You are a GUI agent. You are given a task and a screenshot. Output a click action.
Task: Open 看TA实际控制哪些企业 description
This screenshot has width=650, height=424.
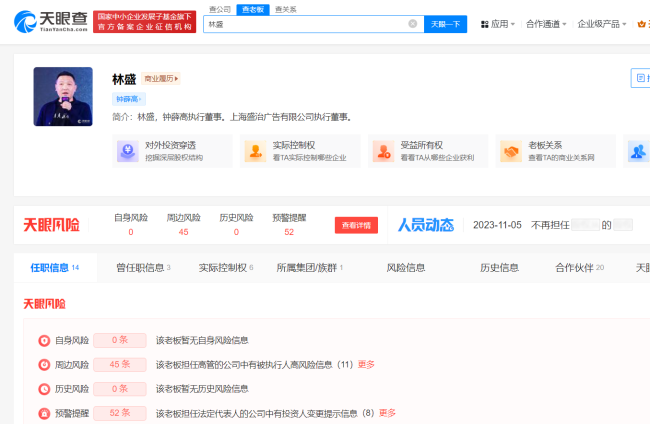[309, 157]
